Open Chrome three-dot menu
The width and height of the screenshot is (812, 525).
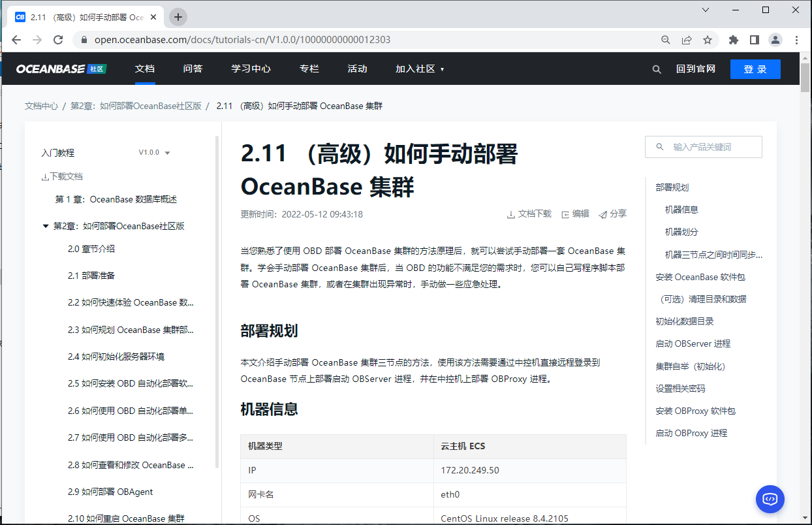click(x=797, y=40)
